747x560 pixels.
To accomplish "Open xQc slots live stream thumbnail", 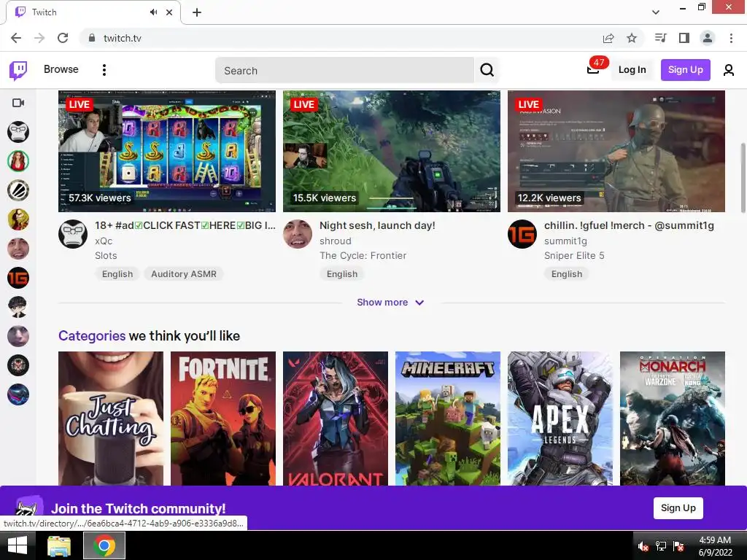I will pyautogui.click(x=167, y=152).
